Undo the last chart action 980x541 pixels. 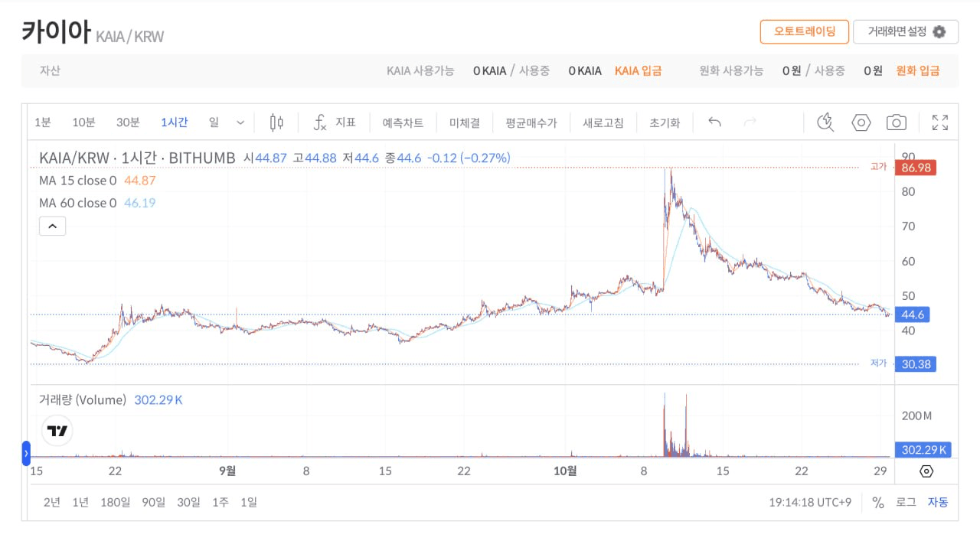(714, 122)
